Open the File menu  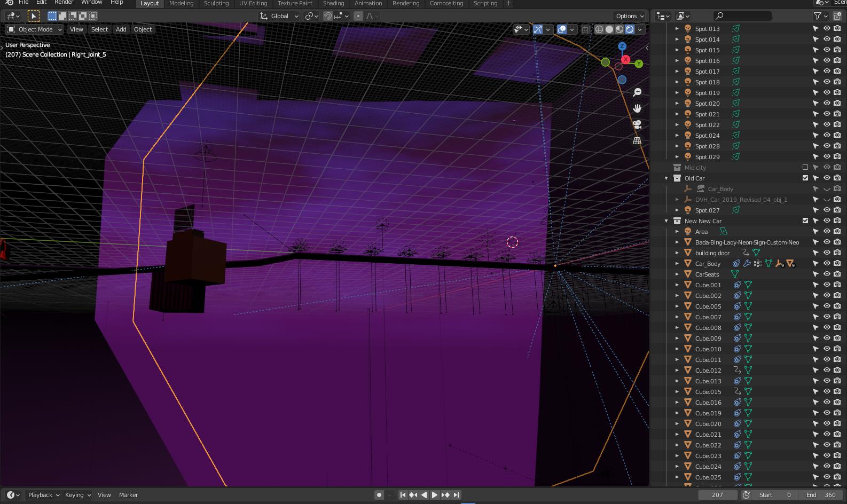(23, 3)
